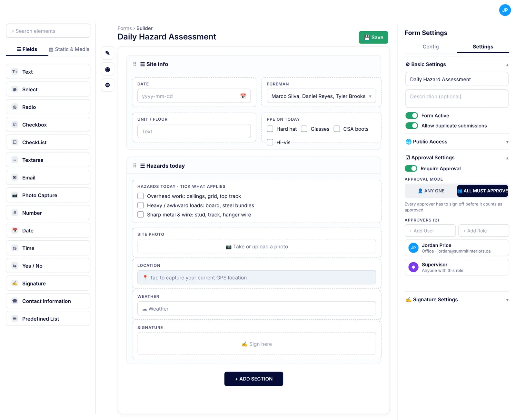The image size is (516, 420).
Task: Toggle Allow duplicate submissions switch
Action: pyautogui.click(x=412, y=125)
